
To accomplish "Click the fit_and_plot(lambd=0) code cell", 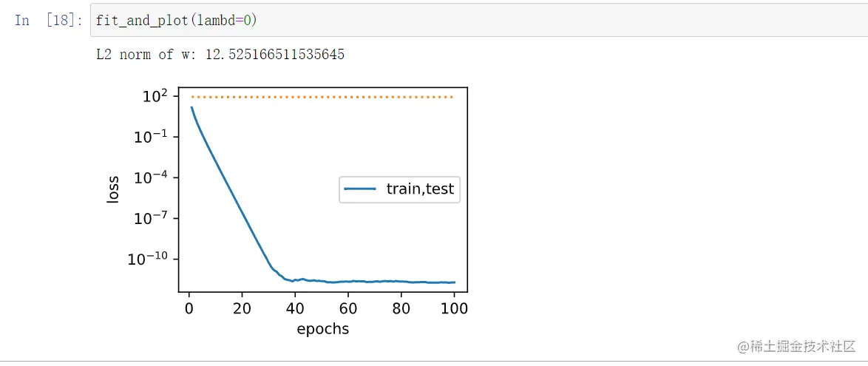I will coord(473,20).
